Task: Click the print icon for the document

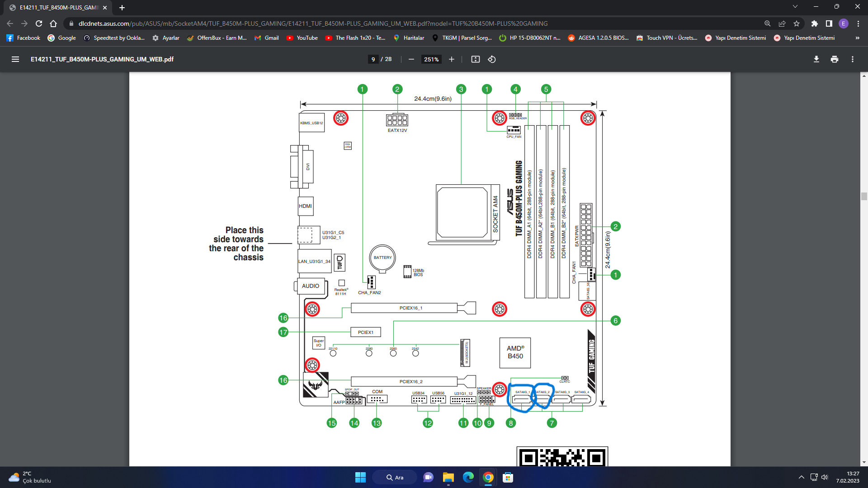Action: click(835, 59)
